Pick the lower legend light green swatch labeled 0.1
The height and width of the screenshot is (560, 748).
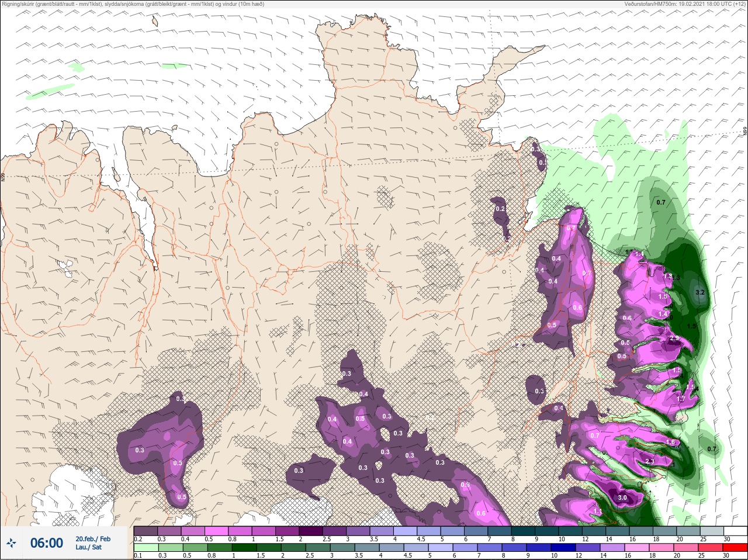click(146, 548)
